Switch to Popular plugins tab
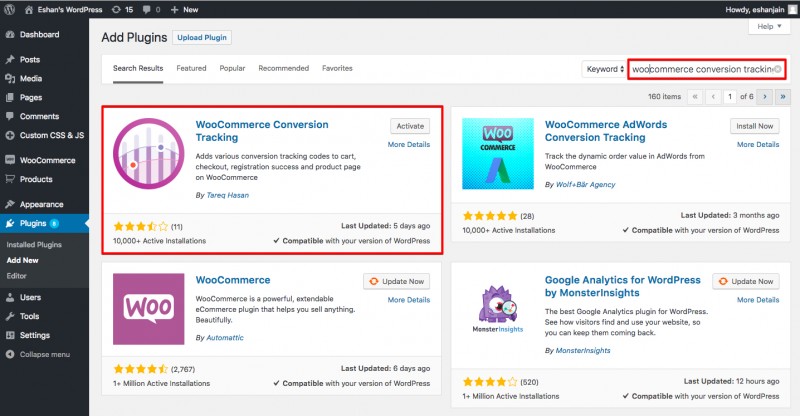Screen dimensions: 800x416 232,68
